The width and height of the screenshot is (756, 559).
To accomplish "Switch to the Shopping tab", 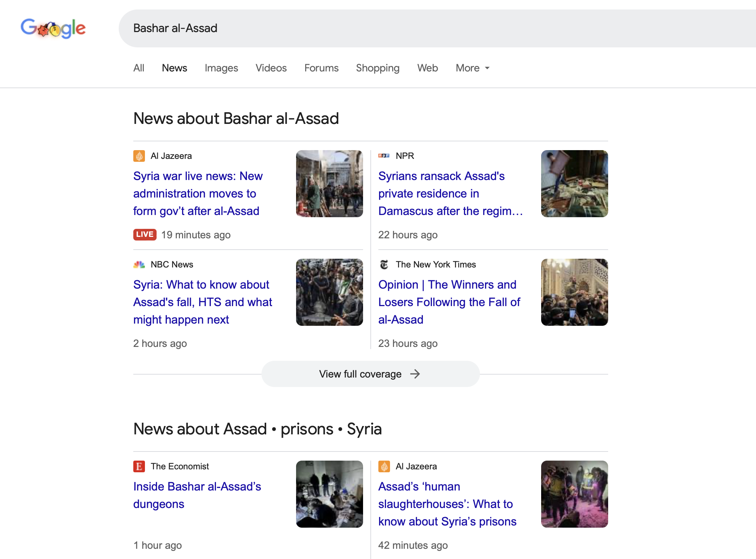I will [378, 68].
